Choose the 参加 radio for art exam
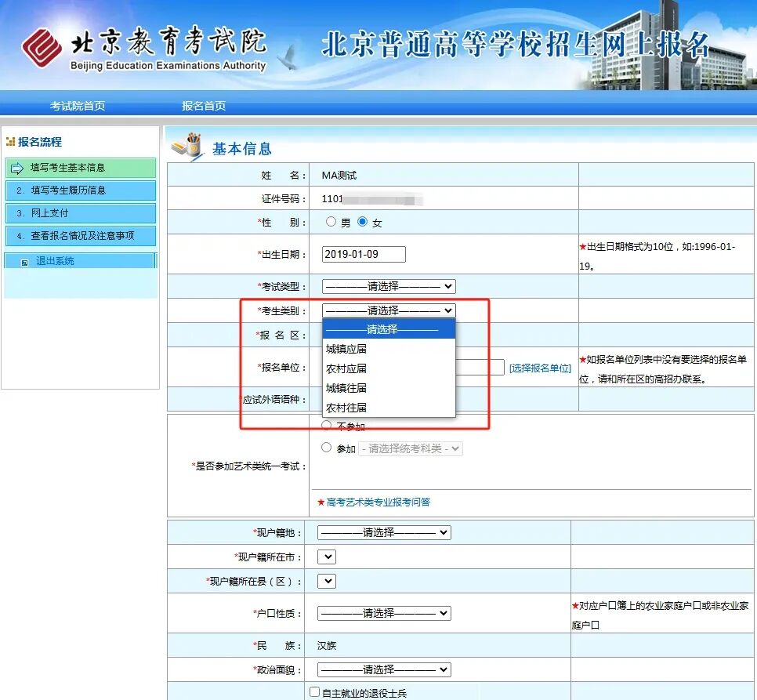This screenshot has height=700, width=757. pyautogui.click(x=326, y=448)
